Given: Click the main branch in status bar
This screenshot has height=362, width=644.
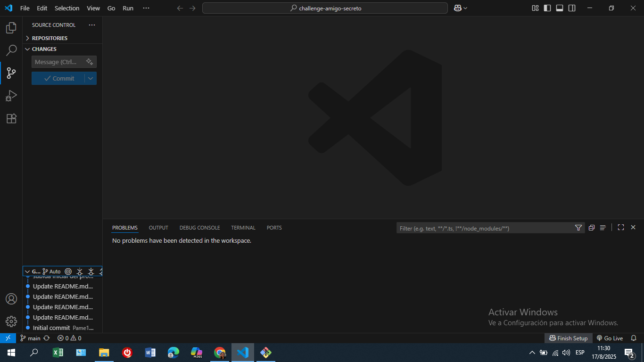Looking at the screenshot, I should click(x=30, y=338).
